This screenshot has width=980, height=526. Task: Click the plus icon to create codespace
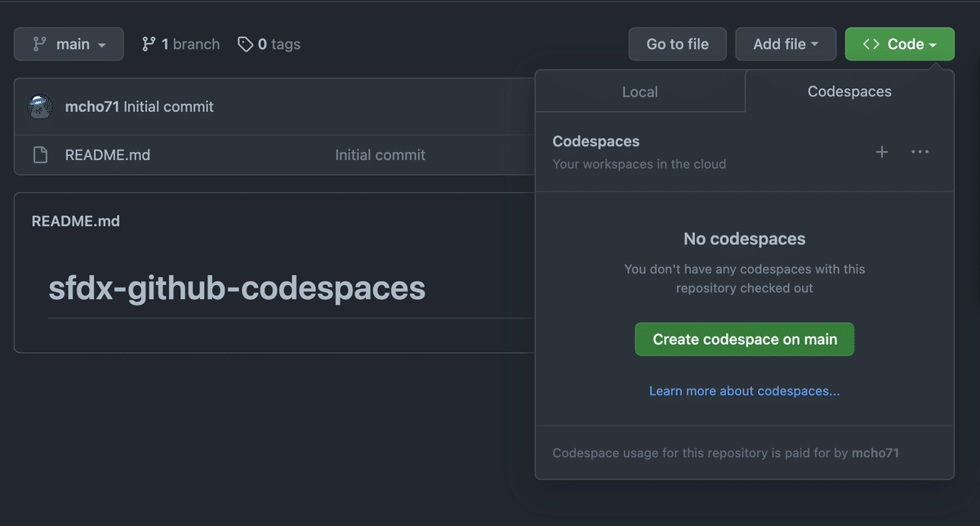[x=882, y=152]
